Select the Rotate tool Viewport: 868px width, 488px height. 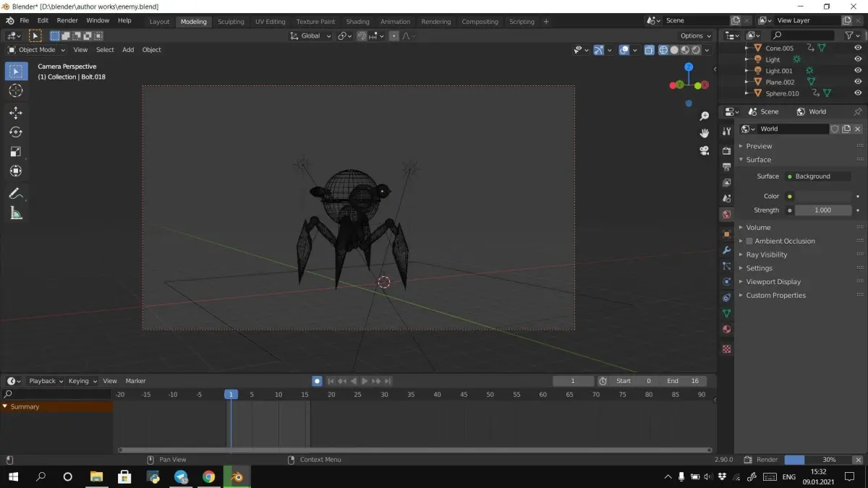[x=16, y=132]
